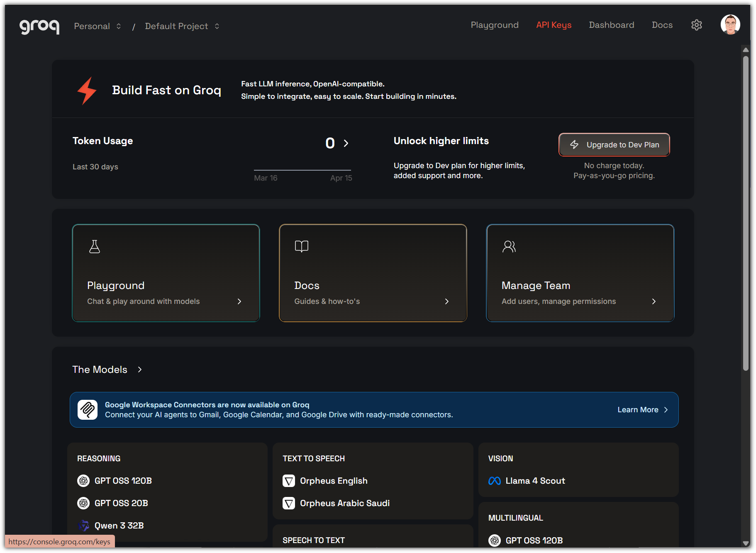Click the OpenAI icon beside reasoning GPT OSS 120B
The width and height of the screenshot is (756, 553).
point(83,481)
